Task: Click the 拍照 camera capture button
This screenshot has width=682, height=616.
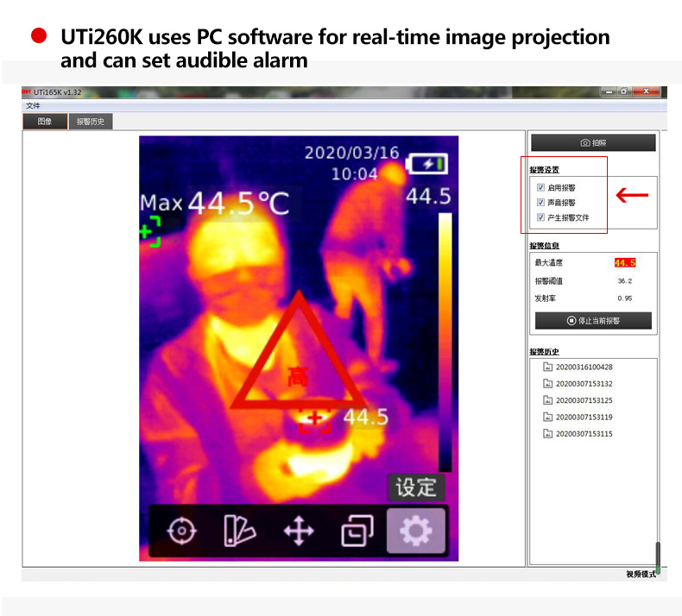Action: click(x=593, y=142)
